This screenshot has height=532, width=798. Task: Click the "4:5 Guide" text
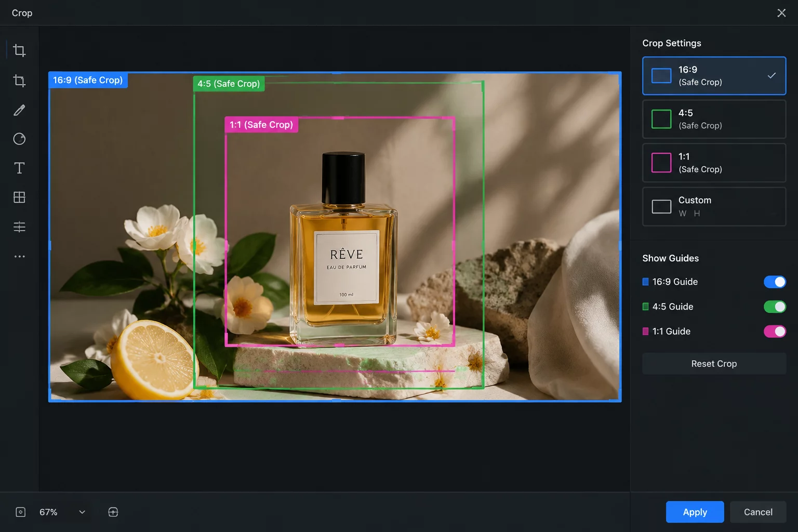[x=673, y=307]
